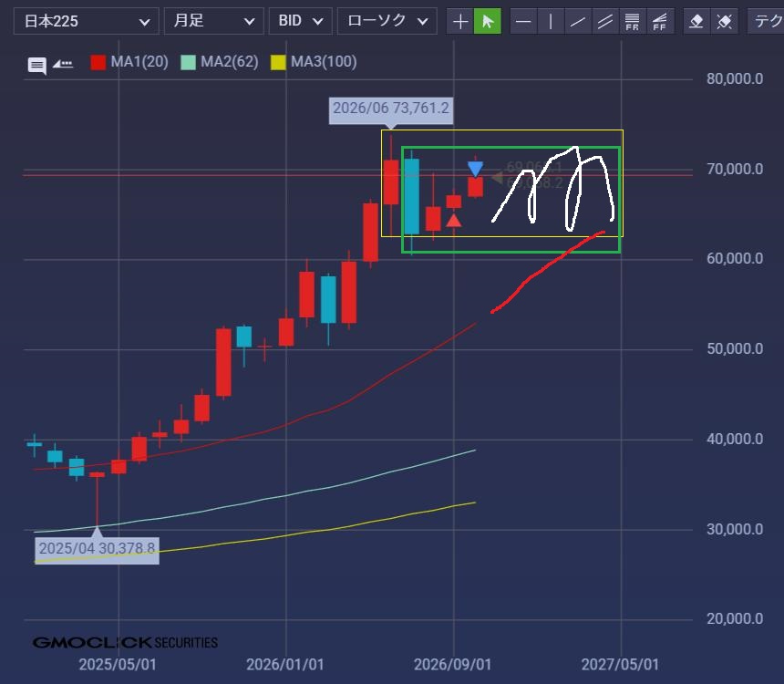Viewport: 784px width, 684px height.
Task: Click the blue down-triangle sell marker
Action: click(x=476, y=168)
